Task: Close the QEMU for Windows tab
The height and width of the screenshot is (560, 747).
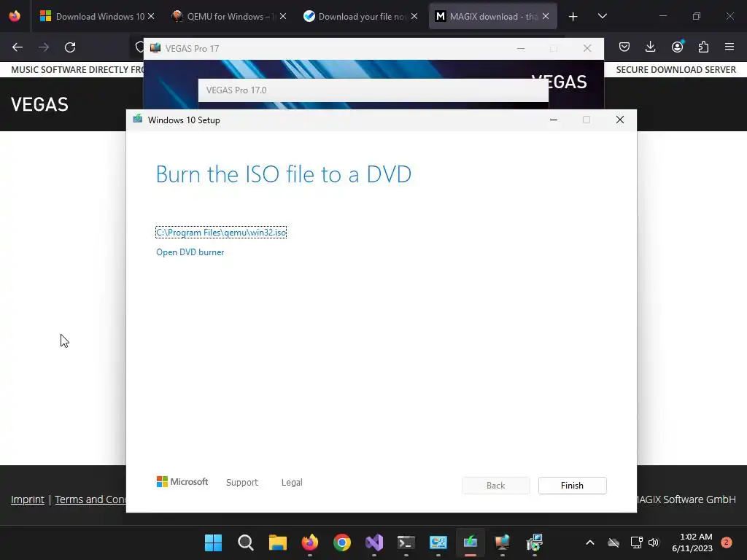Action: [x=283, y=16]
